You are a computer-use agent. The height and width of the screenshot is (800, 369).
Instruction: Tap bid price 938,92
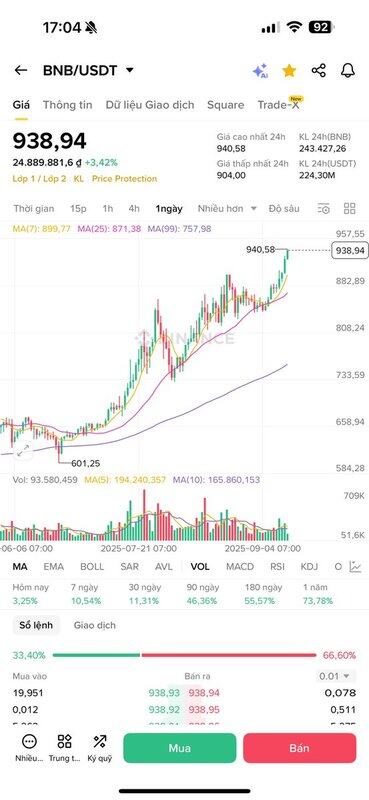pos(164,710)
